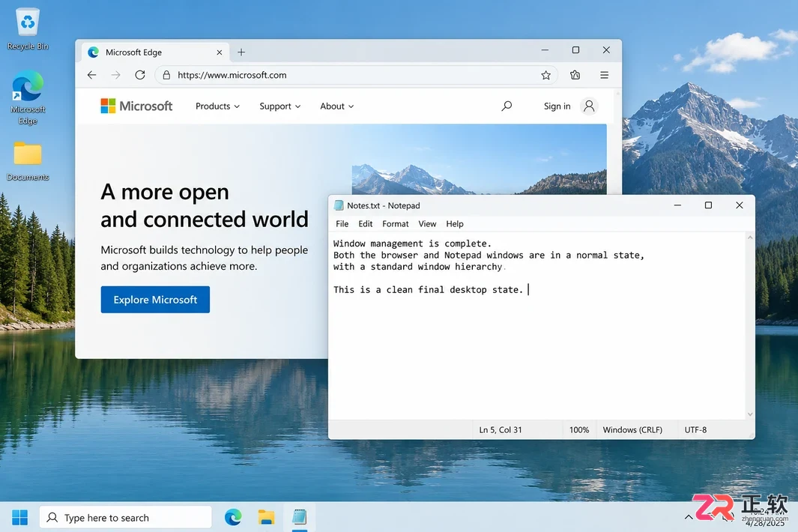The image size is (798, 532).
Task: Click the Sign in link
Action: click(557, 106)
